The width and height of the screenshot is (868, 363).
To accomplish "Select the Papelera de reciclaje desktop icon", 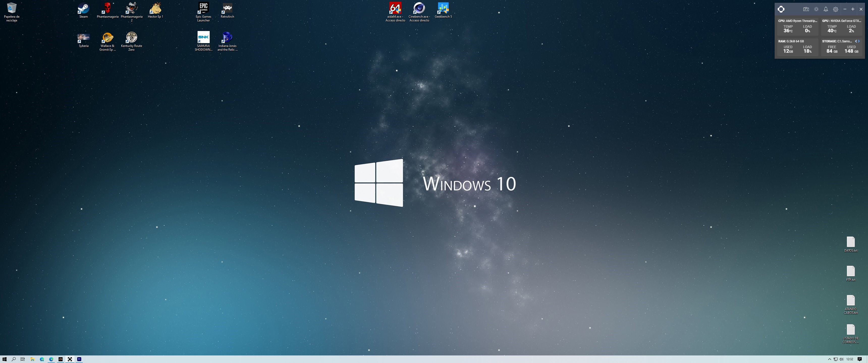I will point(12,12).
